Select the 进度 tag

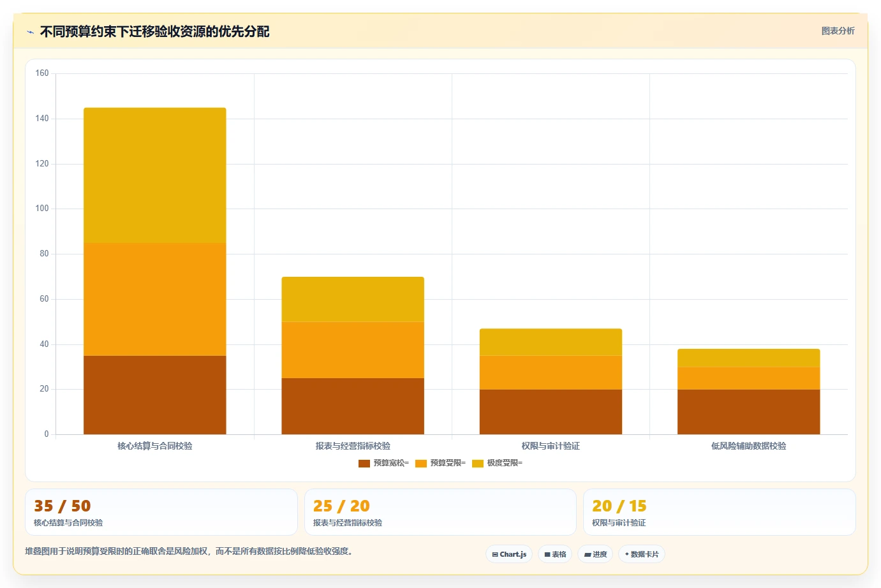pos(595,554)
